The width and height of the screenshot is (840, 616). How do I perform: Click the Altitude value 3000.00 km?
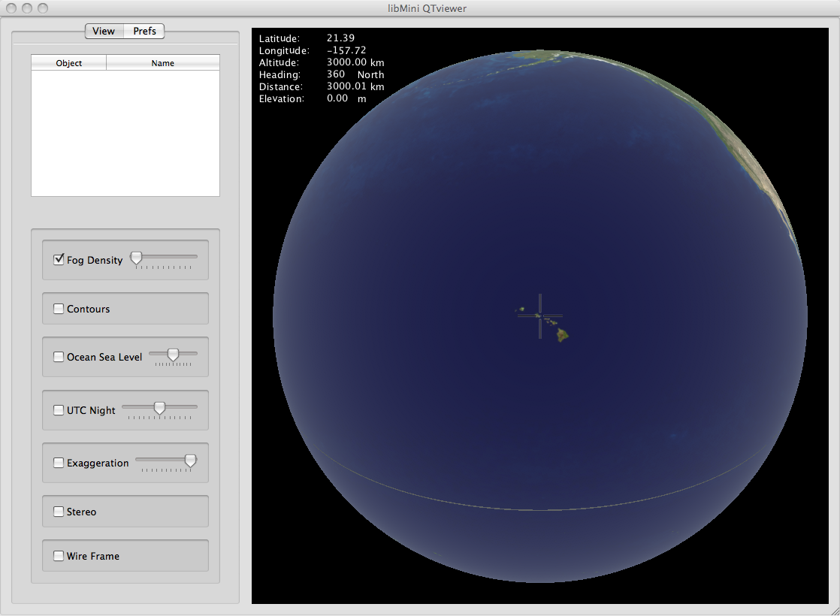tap(355, 62)
